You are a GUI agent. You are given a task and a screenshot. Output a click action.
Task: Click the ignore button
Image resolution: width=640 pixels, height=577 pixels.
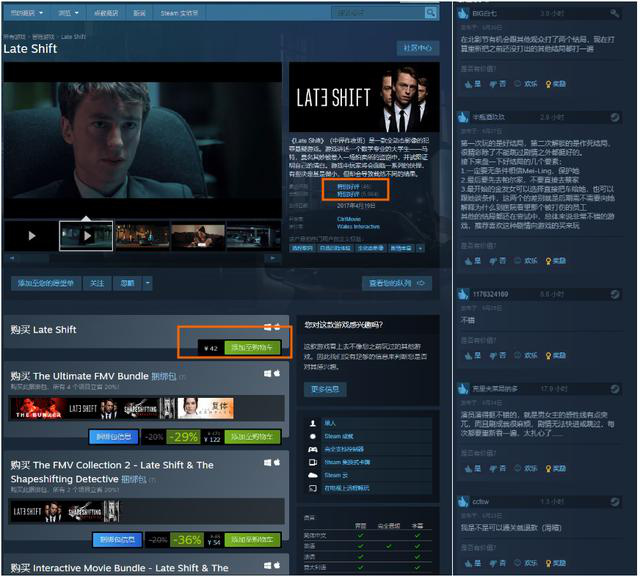127,283
